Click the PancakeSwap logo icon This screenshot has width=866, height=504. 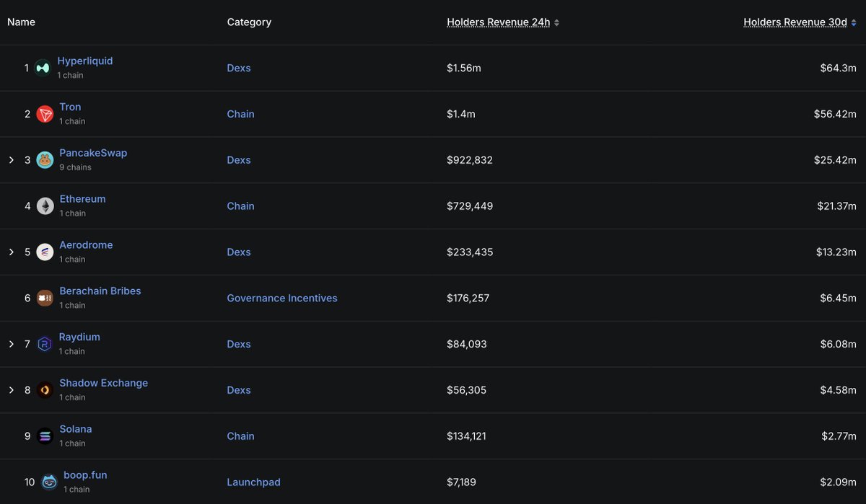(x=45, y=160)
